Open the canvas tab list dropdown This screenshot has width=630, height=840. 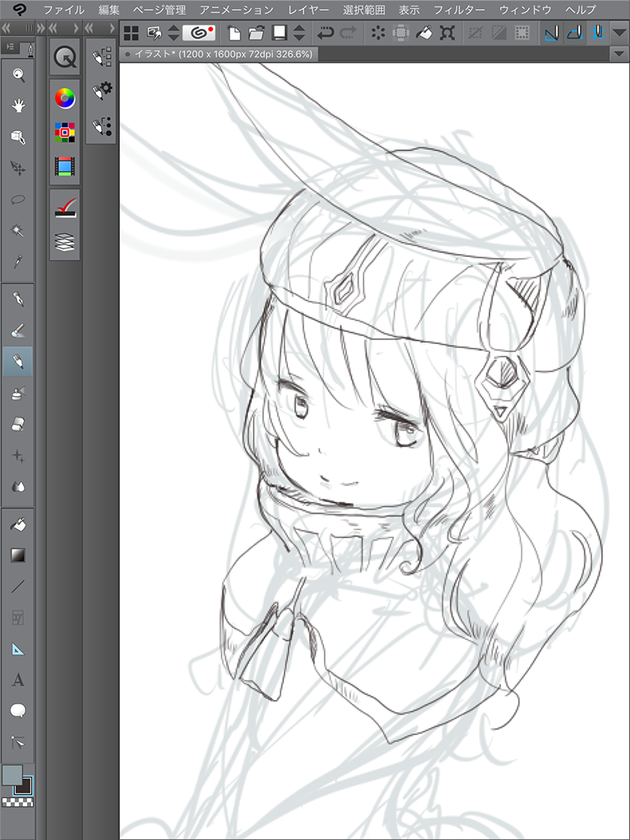620,53
